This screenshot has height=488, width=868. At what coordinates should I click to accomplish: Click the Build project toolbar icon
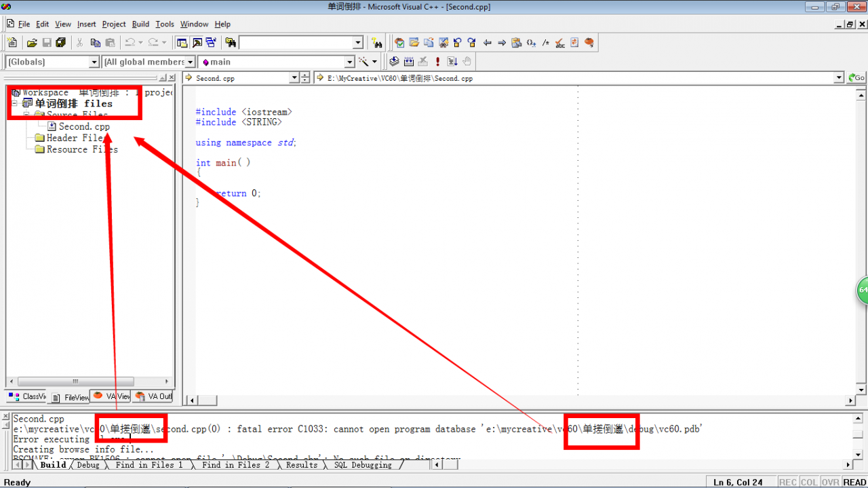[x=408, y=62]
